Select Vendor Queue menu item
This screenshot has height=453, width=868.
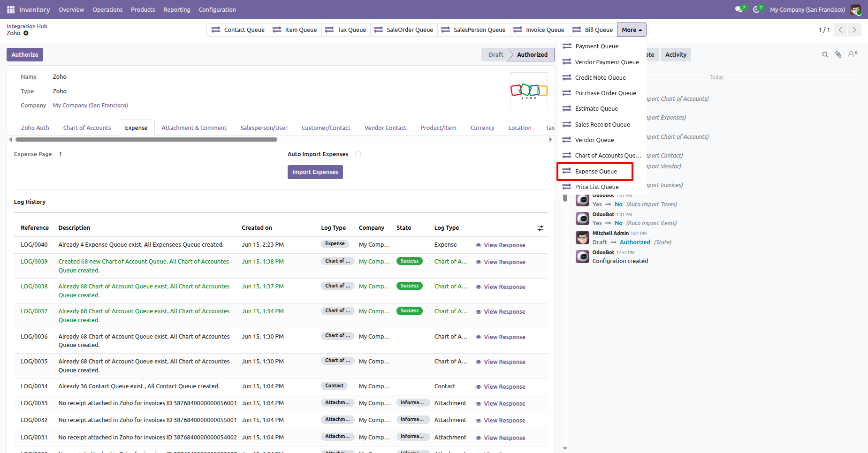[602, 140]
